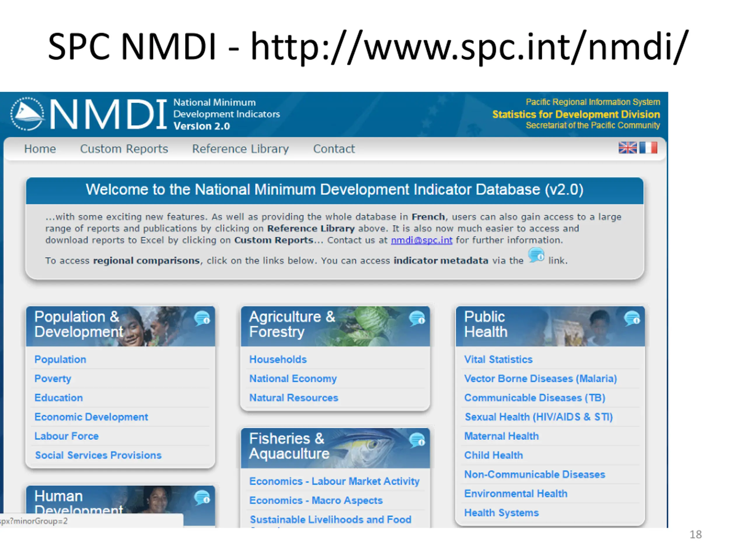The width and height of the screenshot is (747, 560).
Task: Open the Labour Force link
Action: click(x=67, y=436)
